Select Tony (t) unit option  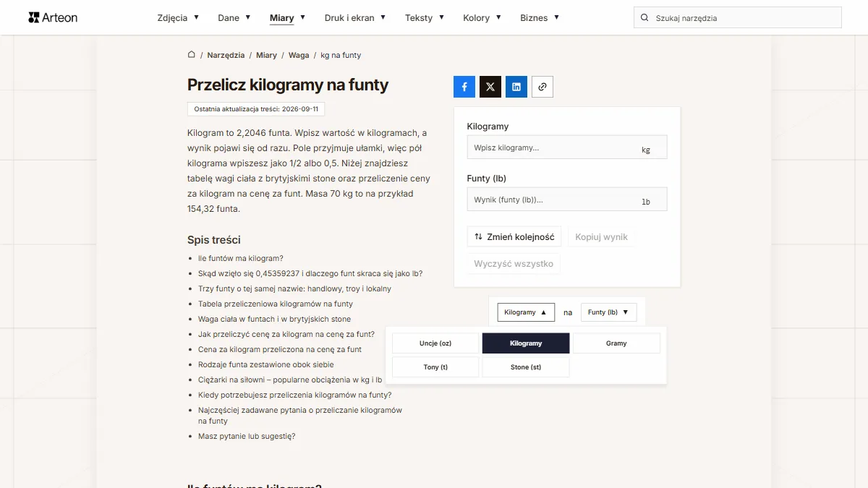coord(435,367)
